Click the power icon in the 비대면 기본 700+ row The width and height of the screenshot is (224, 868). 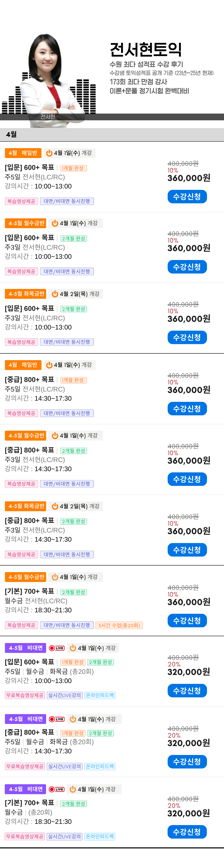click(73, 789)
